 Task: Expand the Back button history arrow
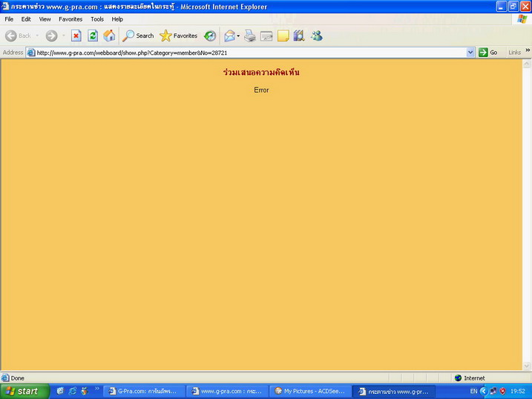[37, 36]
